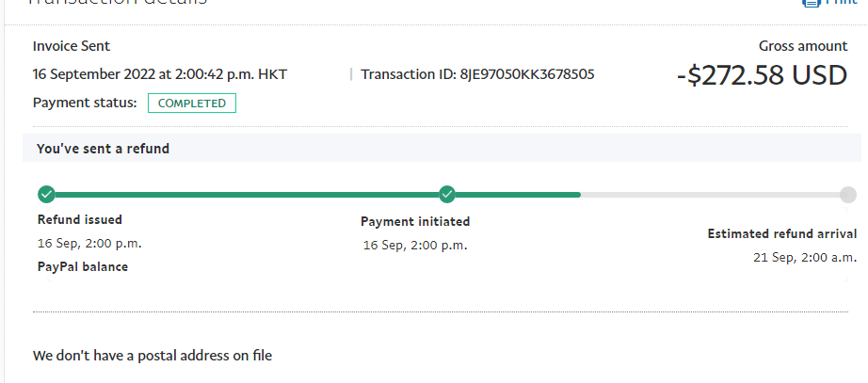Image resolution: width=868 pixels, height=383 pixels.
Task: Click the "You've sent a refund" banner
Action: click(104, 149)
